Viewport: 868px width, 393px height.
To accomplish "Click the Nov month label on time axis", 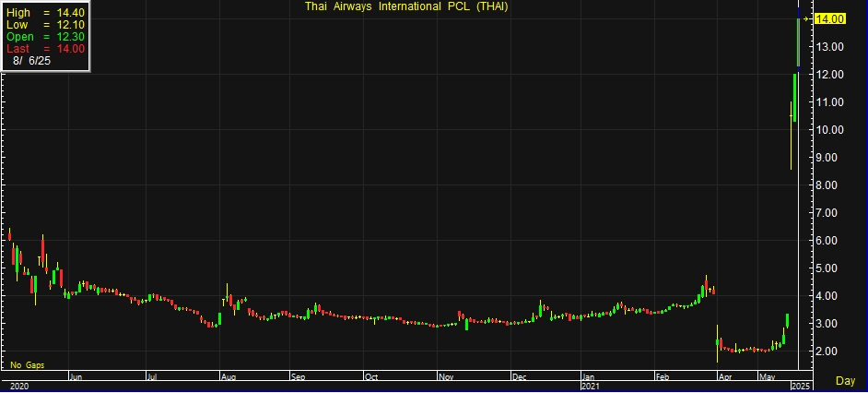I will pyautogui.click(x=446, y=377).
